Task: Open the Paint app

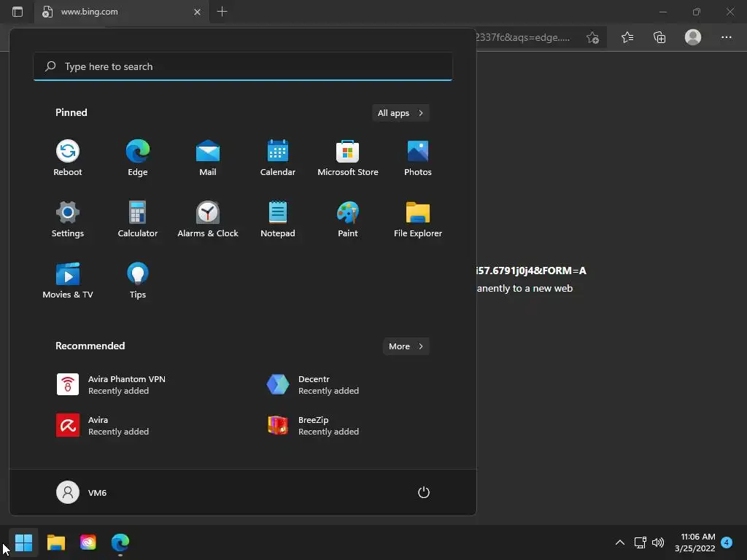Action: 348,219
